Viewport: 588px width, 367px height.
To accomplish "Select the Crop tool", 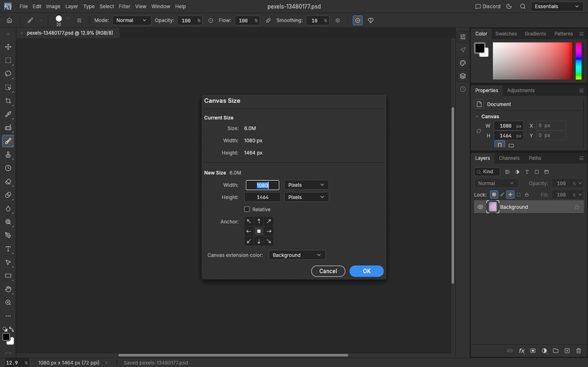I will (8, 101).
